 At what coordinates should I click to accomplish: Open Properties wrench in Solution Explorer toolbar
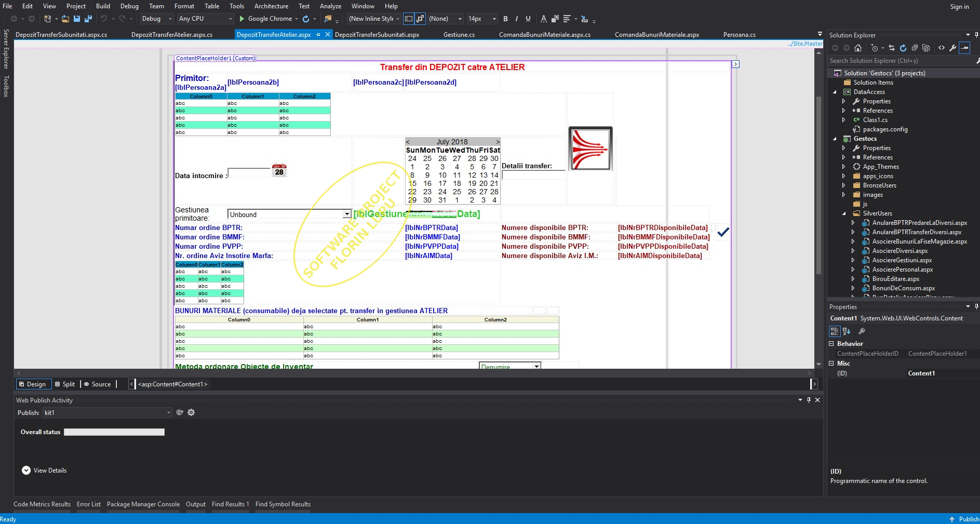pos(952,48)
